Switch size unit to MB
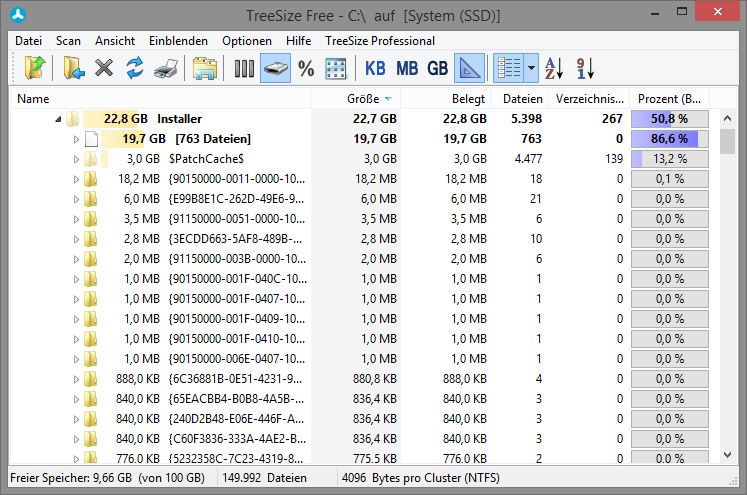The height and width of the screenshot is (495, 747). [x=407, y=69]
